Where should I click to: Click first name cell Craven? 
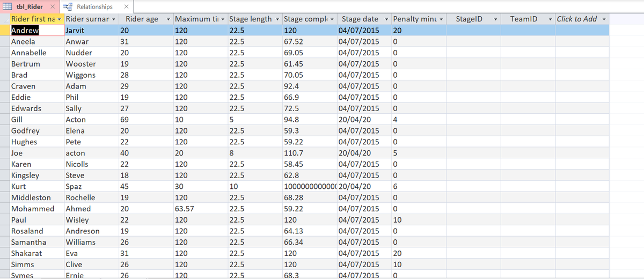36,86
